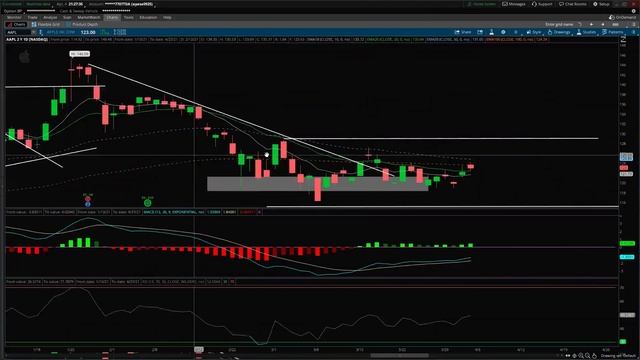
Task: Click the chart toolbar menu icon after Patterns
Action: [633, 32]
